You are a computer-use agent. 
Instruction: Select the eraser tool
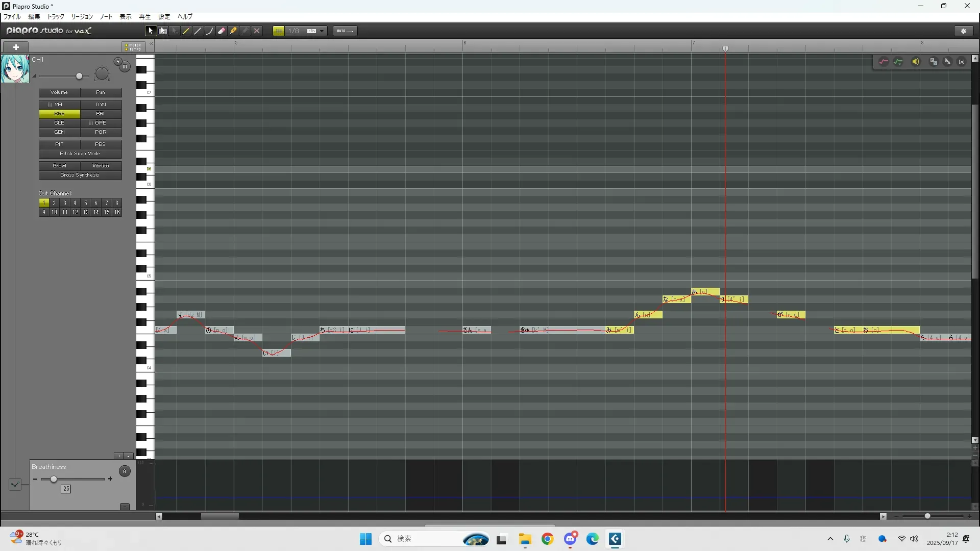222,31
